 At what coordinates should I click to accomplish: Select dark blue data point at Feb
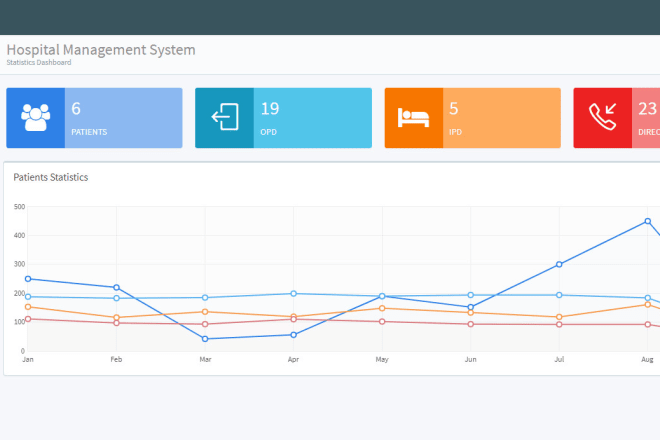(117, 288)
